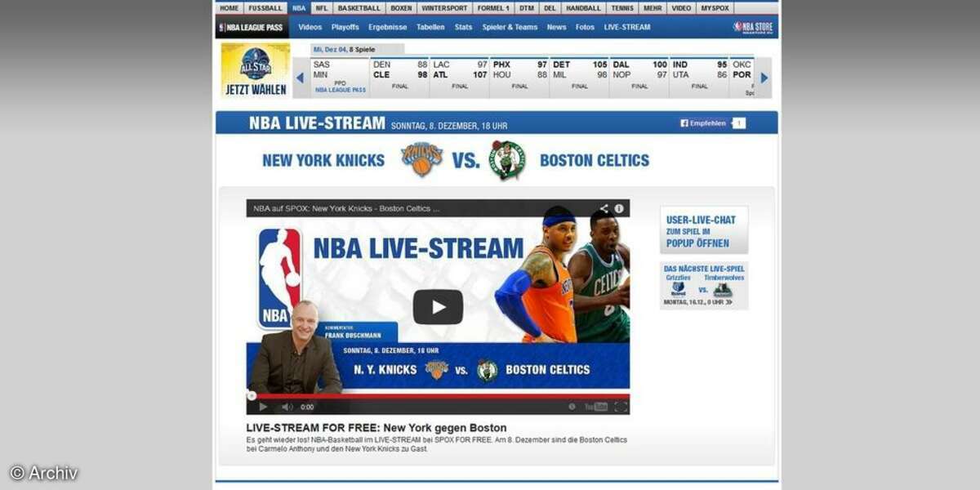980x490 pixels.
Task: Click the Boston Celtics logo in header
Action: pyautogui.click(x=507, y=160)
